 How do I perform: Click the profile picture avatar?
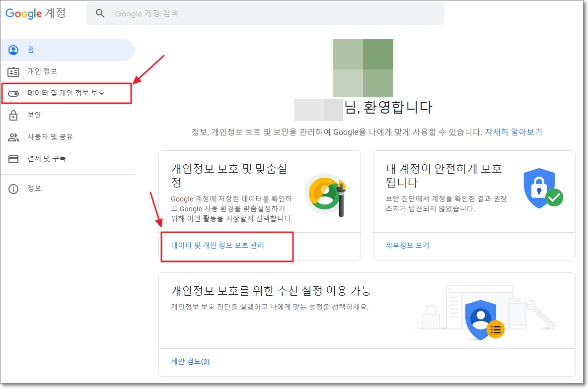[363, 68]
